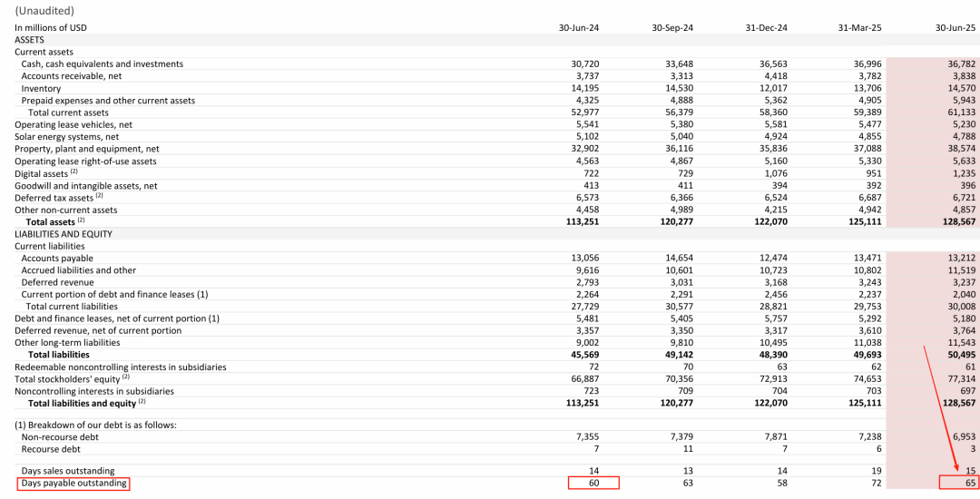The height and width of the screenshot is (499, 980).
Task: Select the 'Current liabilities' row label
Action: 49,246
